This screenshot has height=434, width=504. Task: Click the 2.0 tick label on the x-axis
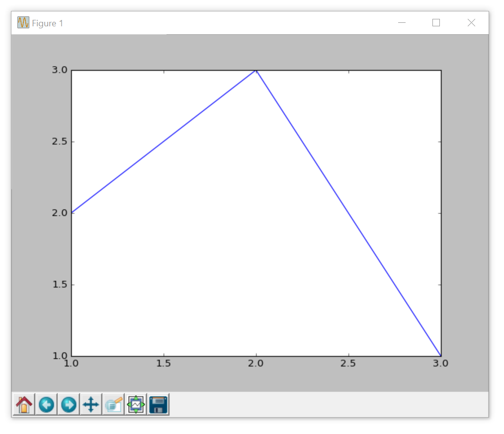coord(256,363)
